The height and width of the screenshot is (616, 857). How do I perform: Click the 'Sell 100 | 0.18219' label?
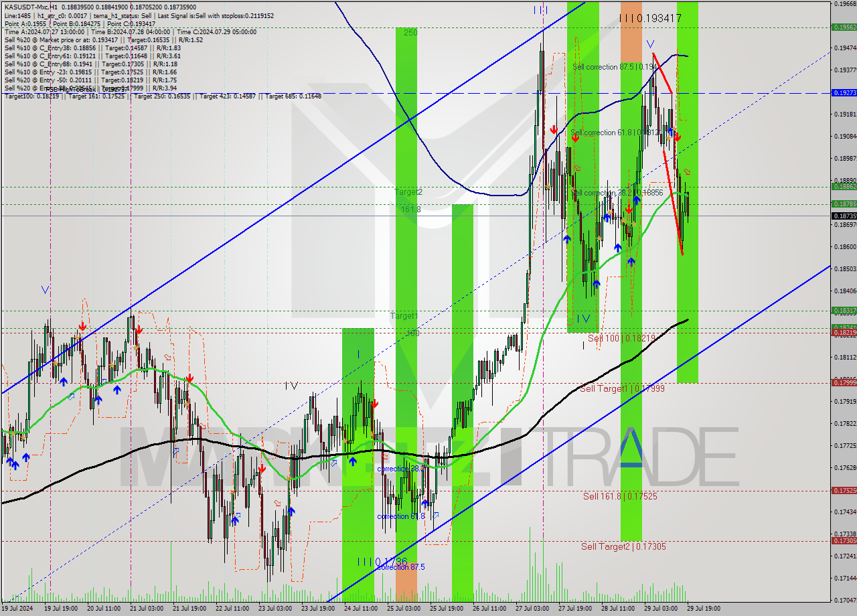pyautogui.click(x=621, y=338)
